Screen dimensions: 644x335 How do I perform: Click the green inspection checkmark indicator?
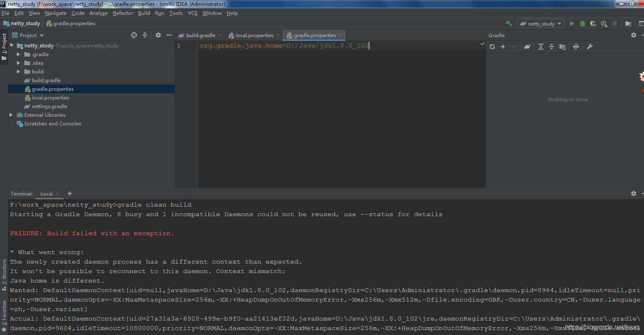tap(482, 43)
